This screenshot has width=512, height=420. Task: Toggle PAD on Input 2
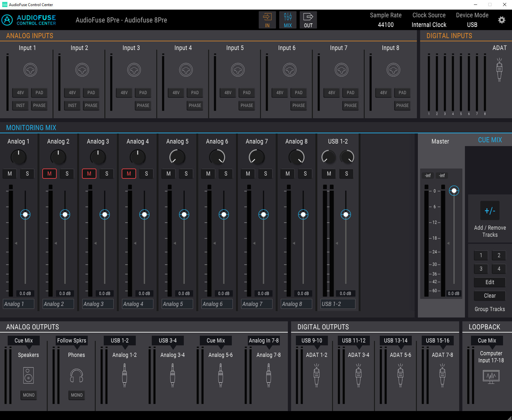91,93
